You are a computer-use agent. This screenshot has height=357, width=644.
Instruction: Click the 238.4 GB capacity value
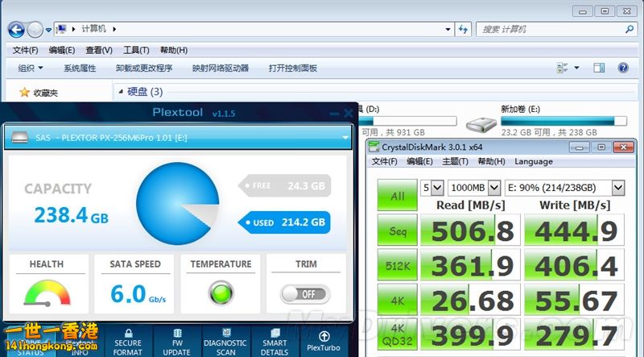[71, 215]
